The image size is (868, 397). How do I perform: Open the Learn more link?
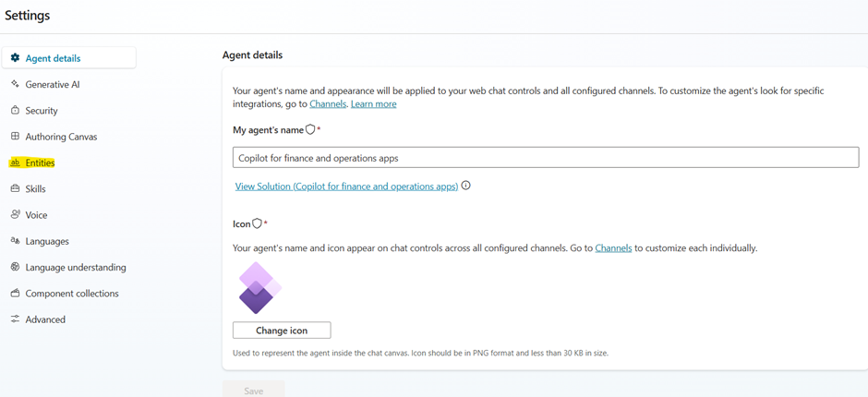374,103
